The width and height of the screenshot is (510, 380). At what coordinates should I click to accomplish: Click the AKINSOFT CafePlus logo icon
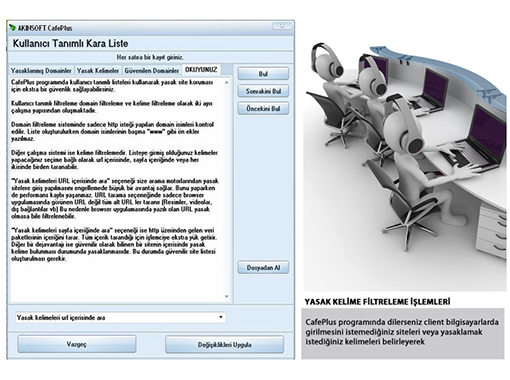(12, 27)
